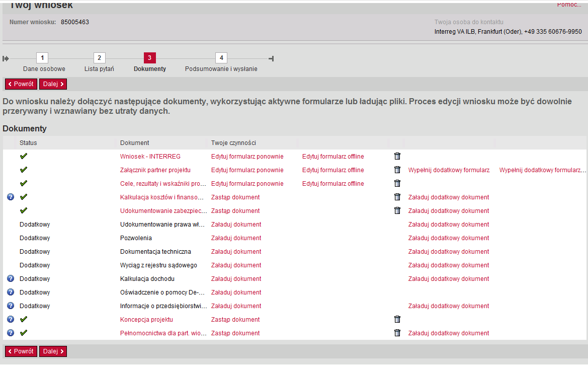
Task: Click green checkmark in Koncepcja projektu row
Action: click(24, 319)
